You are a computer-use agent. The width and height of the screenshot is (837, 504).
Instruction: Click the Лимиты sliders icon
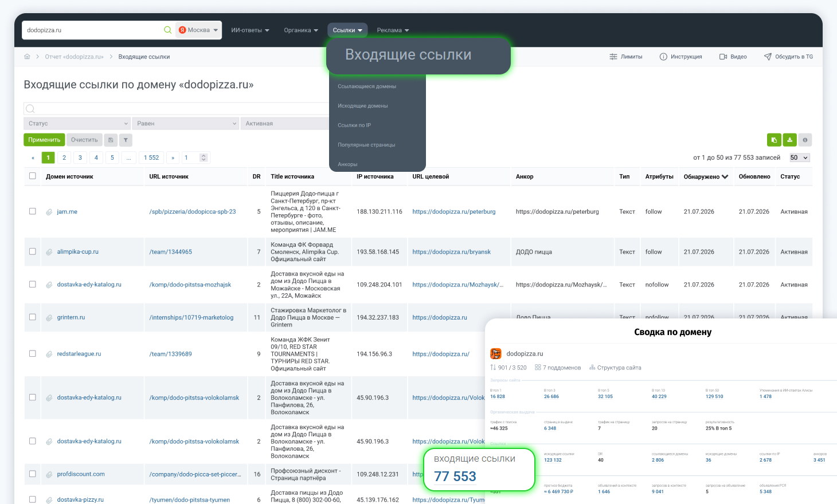point(613,57)
